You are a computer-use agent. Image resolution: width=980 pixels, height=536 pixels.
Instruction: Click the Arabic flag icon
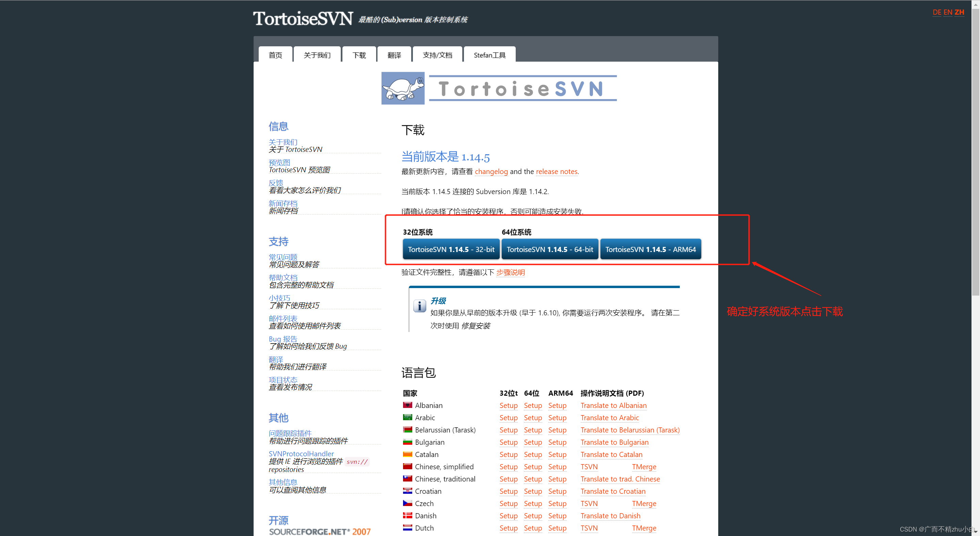pyautogui.click(x=407, y=417)
